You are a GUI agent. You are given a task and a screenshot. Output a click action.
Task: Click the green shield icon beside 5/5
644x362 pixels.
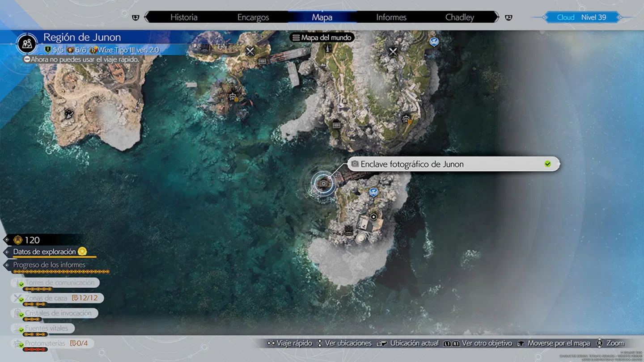point(48,50)
